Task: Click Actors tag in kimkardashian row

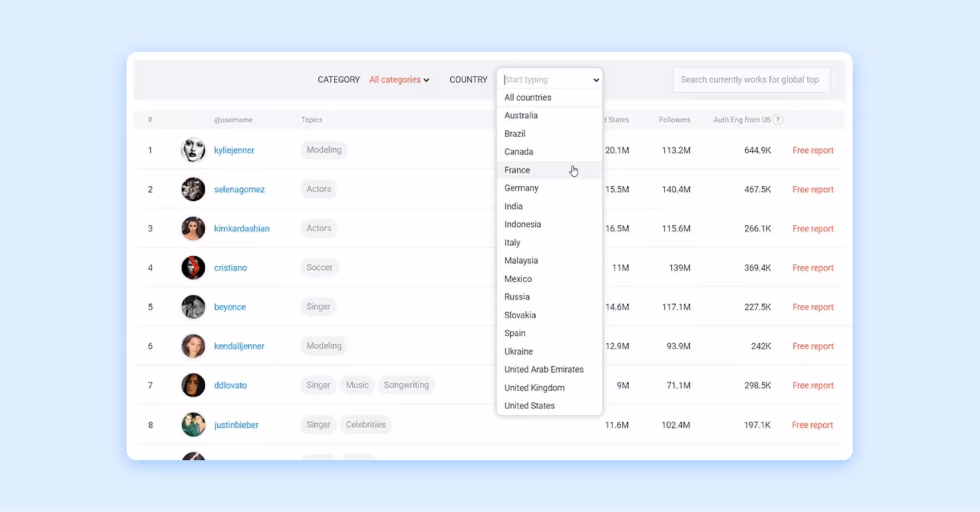Action: click(318, 228)
